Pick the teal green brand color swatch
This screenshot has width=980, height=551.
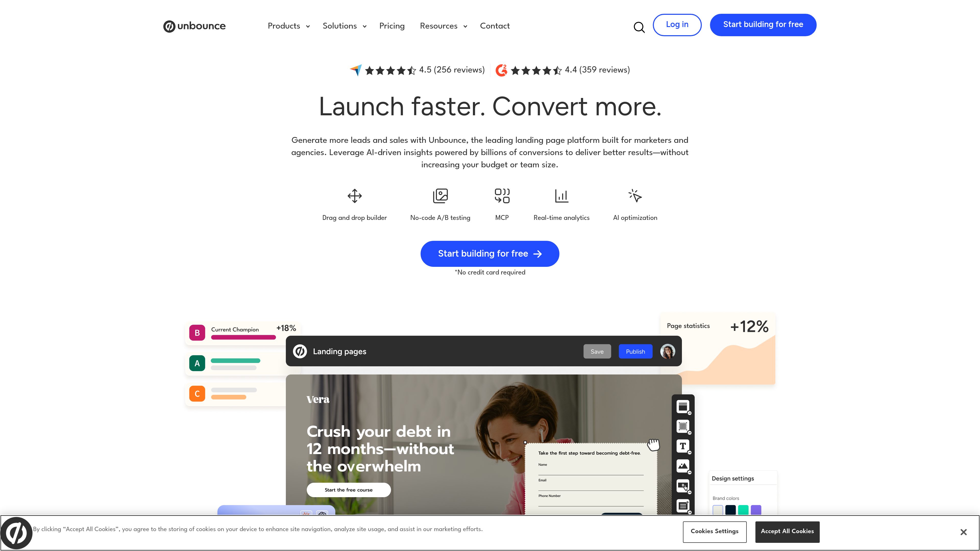click(743, 510)
